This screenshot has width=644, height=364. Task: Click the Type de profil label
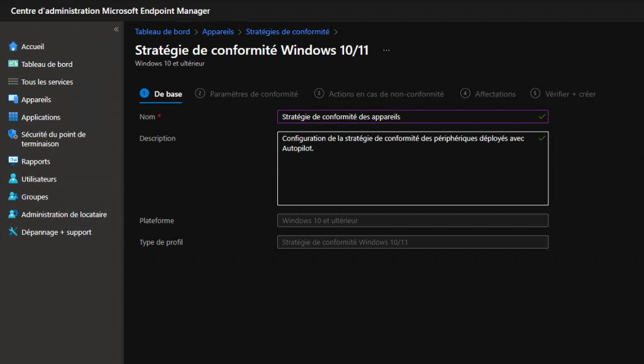(x=161, y=242)
